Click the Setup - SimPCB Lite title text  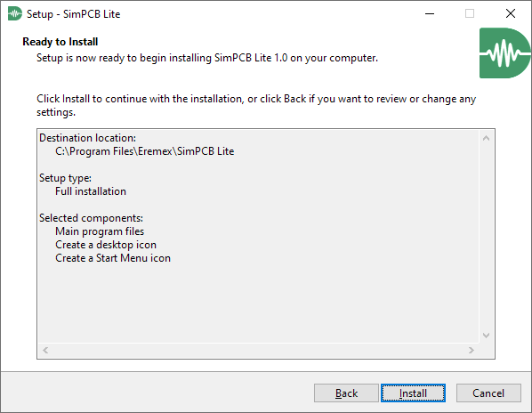(x=73, y=14)
